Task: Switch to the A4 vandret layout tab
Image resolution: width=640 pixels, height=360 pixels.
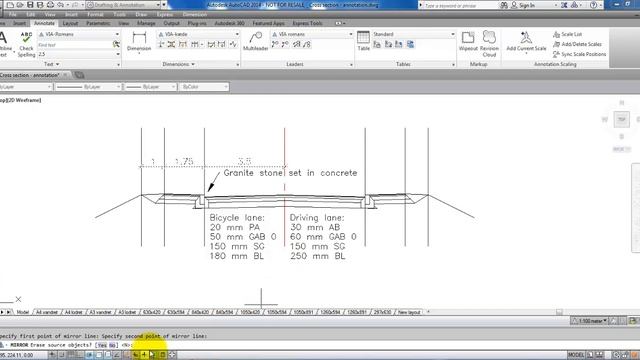Action: pos(47,312)
